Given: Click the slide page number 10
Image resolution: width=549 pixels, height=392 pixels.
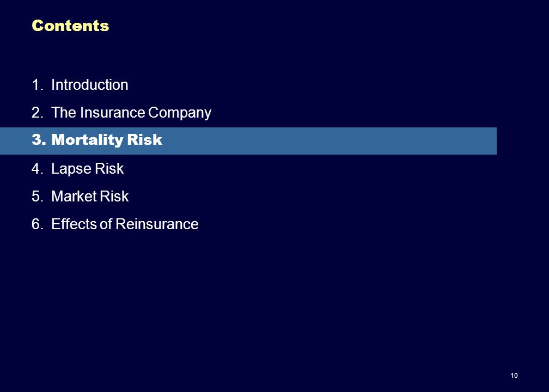Looking at the screenshot, I should (514, 376).
